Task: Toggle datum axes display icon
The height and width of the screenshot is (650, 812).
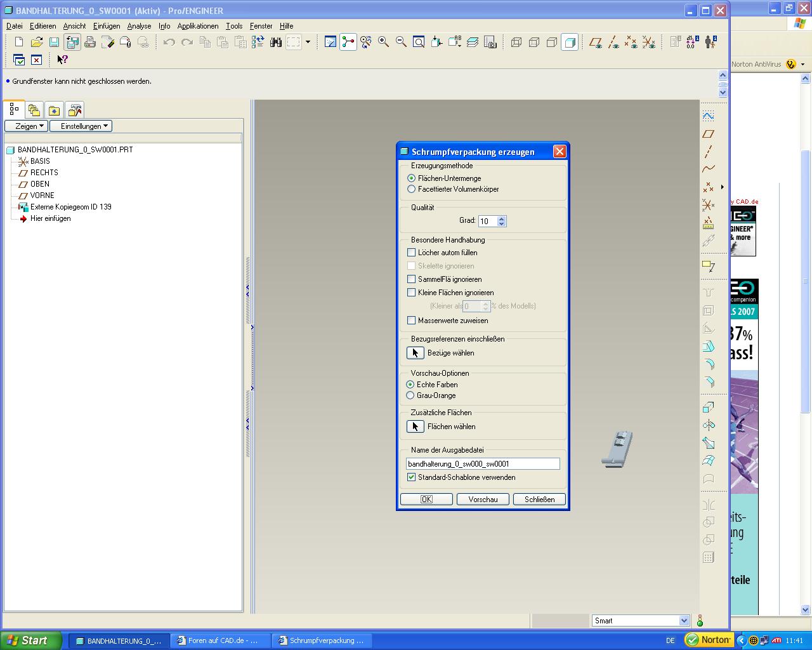Action: (613, 43)
